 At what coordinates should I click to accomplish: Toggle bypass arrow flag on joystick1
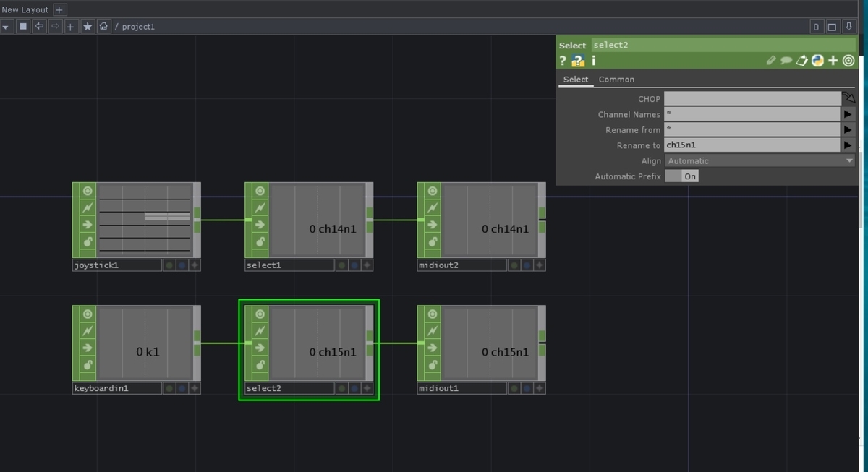click(88, 225)
